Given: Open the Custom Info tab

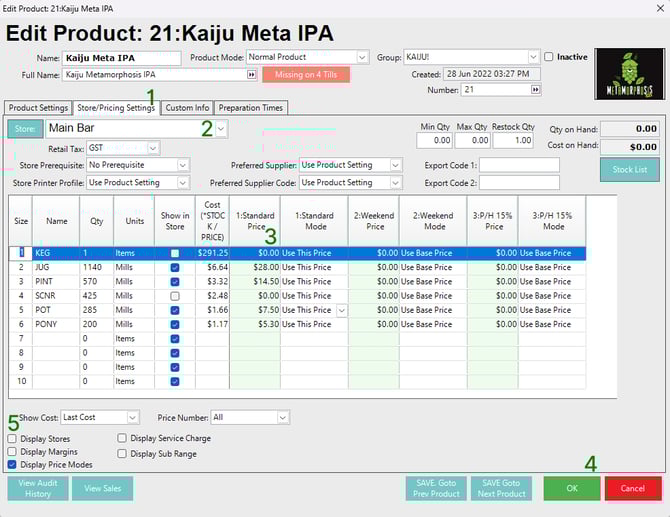Looking at the screenshot, I should (187, 108).
